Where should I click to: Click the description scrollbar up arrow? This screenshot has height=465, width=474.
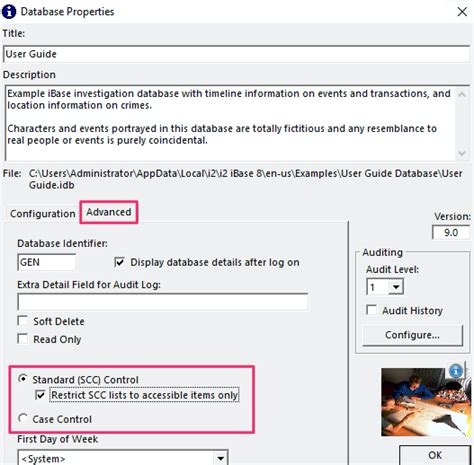[462, 94]
